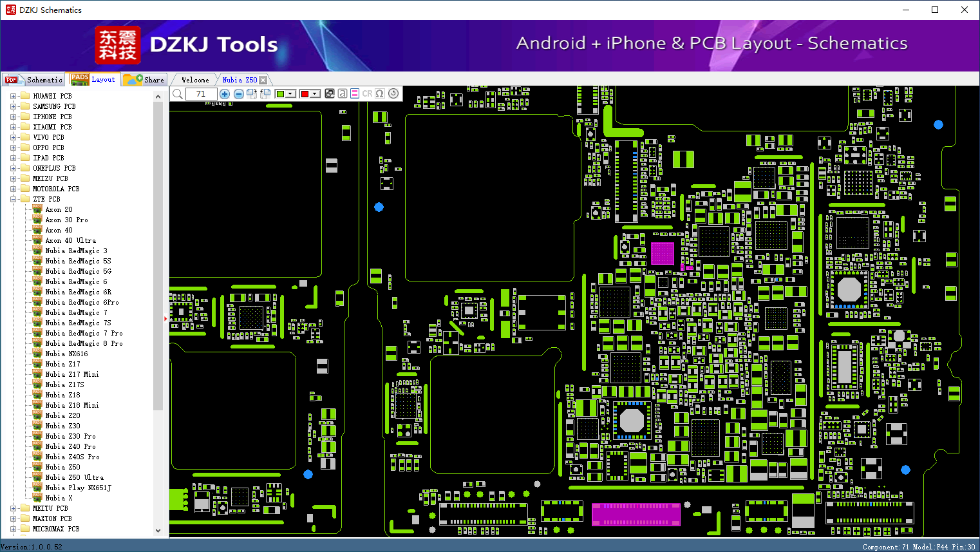Open the Nubia RedMagic 3 layout
980x552 pixels.
76,251
